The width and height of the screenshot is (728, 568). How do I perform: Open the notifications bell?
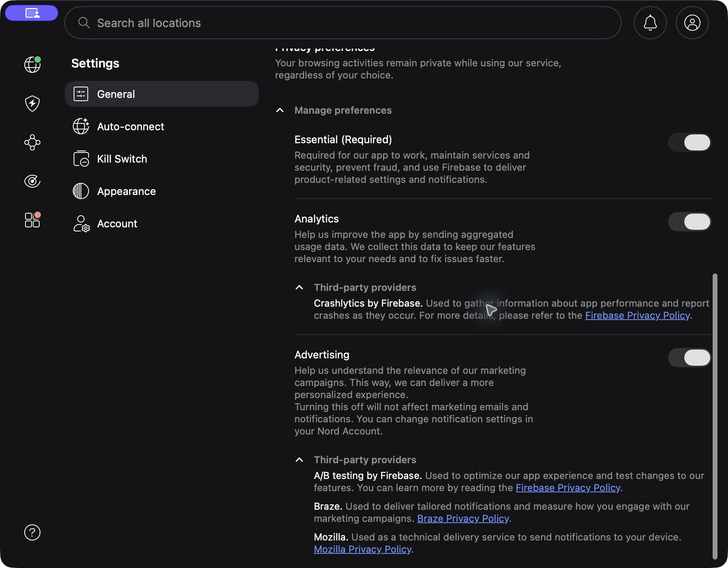coord(650,23)
